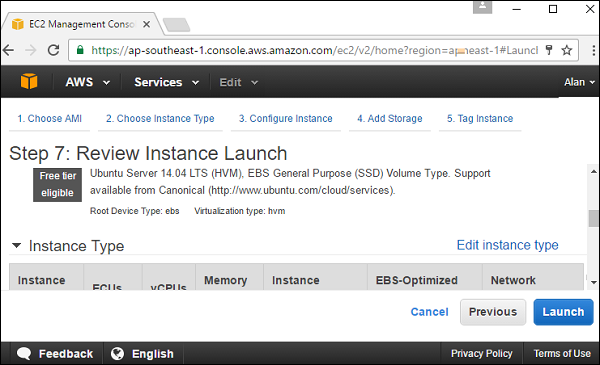The height and width of the screenshot is (365, 600).
Task: Click the green padlock secure icon
Action: click(80, 50)
